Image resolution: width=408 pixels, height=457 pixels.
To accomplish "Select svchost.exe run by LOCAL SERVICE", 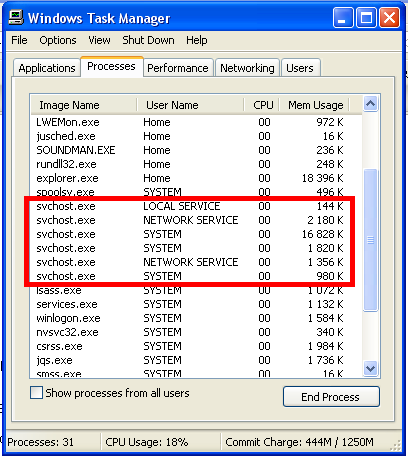I will click(x=196, y=206).
